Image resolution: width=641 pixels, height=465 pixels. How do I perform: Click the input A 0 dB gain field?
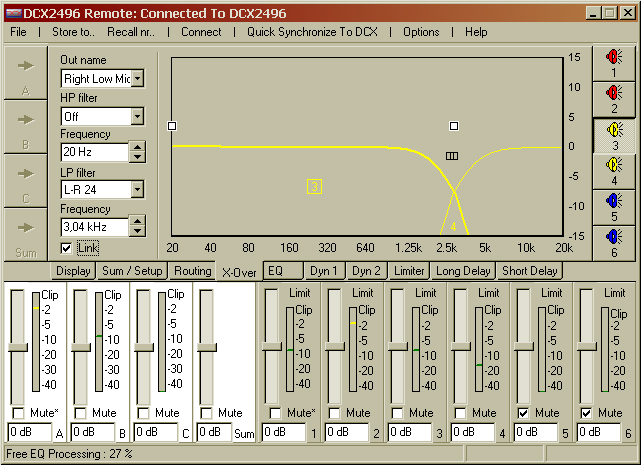(29, 432)
